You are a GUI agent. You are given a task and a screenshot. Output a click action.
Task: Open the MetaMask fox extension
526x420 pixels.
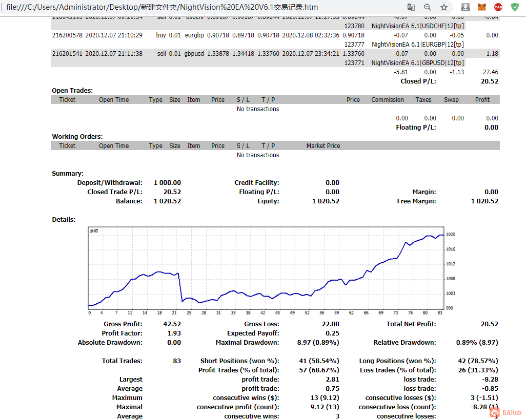482,7
